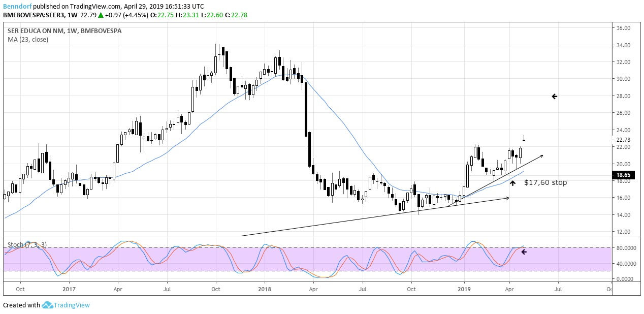644x314 pixels.
Task: Select the Stoch (7, 3, 3) indicator label
Action: click(27, 244)
